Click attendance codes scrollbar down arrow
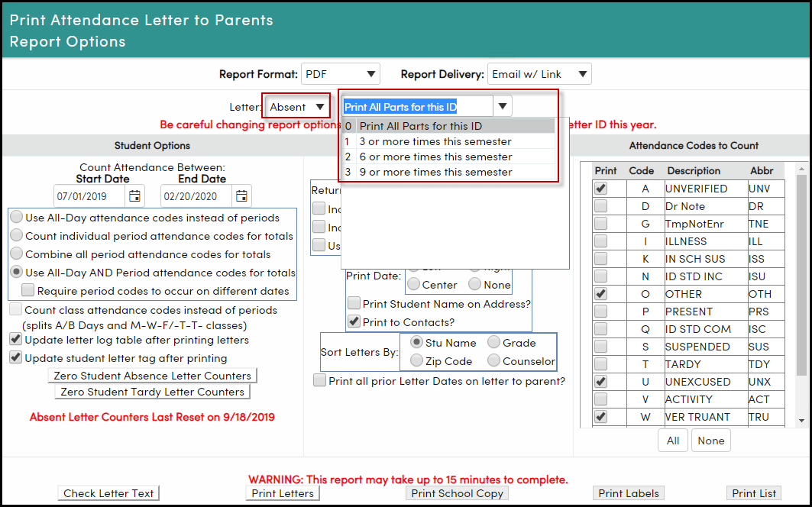The width and height of the screenshot is (812, 507). 801,421
